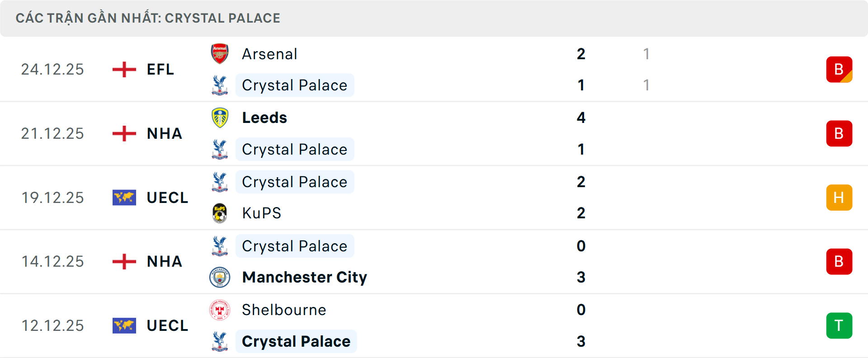Image resolution: width=868 pixels, height=358 pixels.
Task: Click the Arsenal club crest logo
Action: point(220,53)
